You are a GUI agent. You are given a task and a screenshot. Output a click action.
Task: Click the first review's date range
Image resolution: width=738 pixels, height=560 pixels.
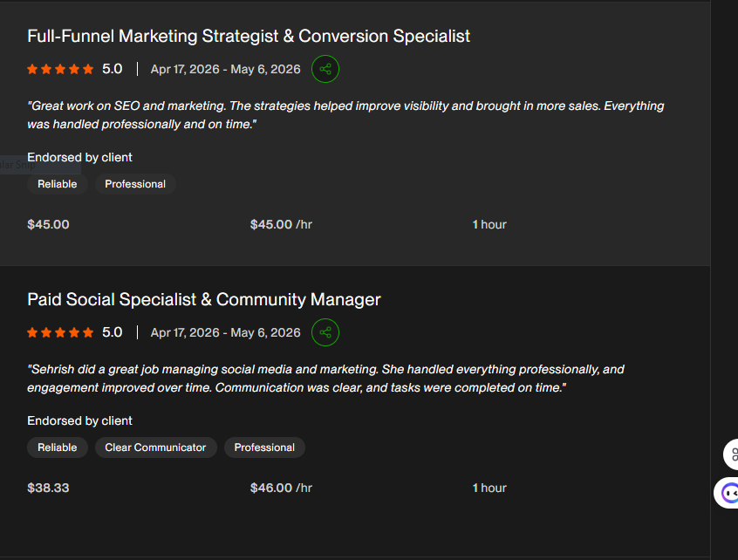(225, 69)
